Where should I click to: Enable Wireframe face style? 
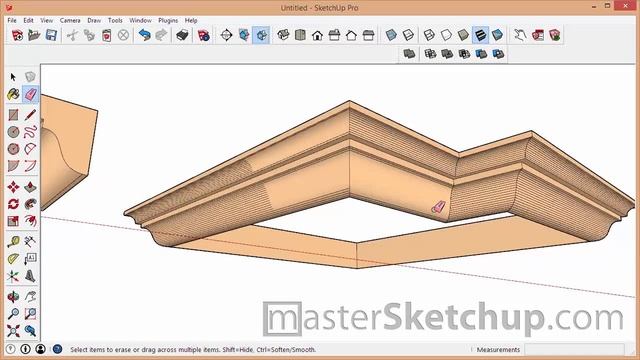[429, 35]
